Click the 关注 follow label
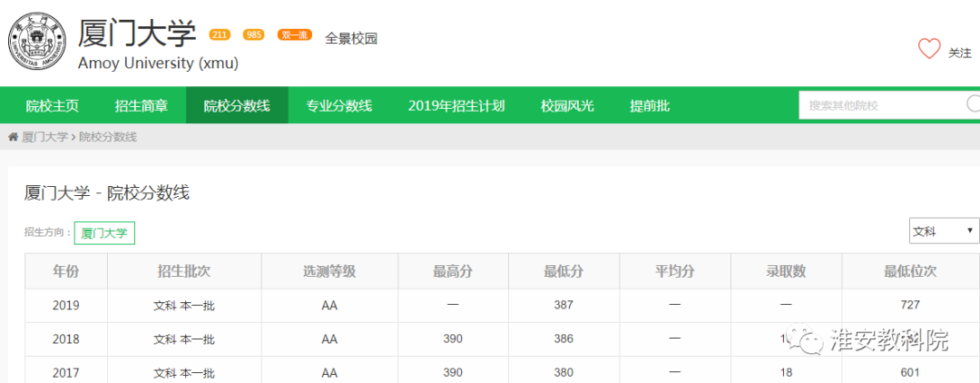This screenshot has height=383, width=980. tap(960, 54)
